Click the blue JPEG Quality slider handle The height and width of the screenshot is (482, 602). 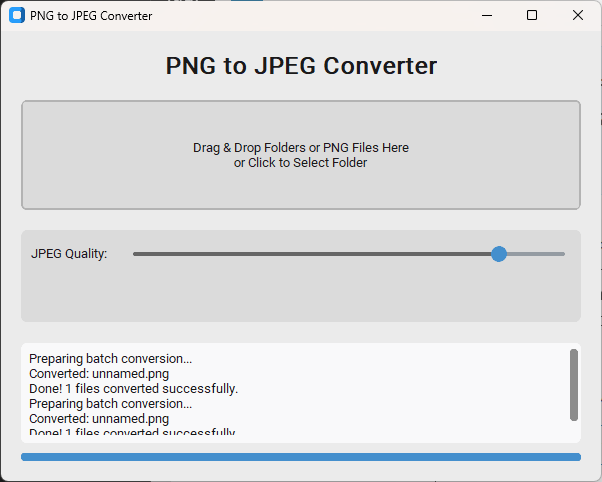(499, 254)
